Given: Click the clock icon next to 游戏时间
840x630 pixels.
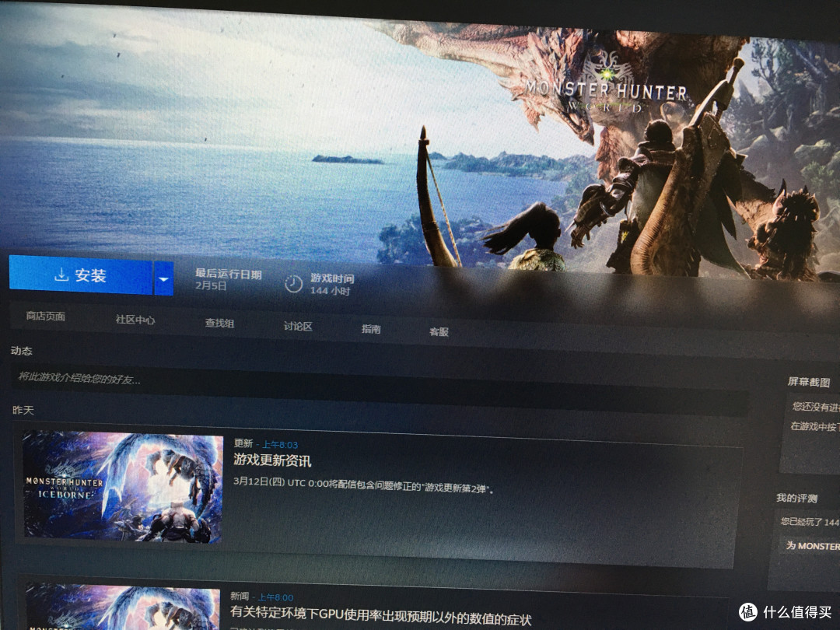Looking at the screenshot, I should (293, 283).
